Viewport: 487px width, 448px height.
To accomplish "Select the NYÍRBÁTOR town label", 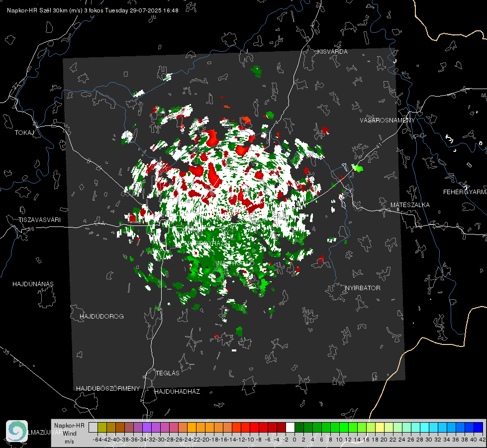I will 363,288.
